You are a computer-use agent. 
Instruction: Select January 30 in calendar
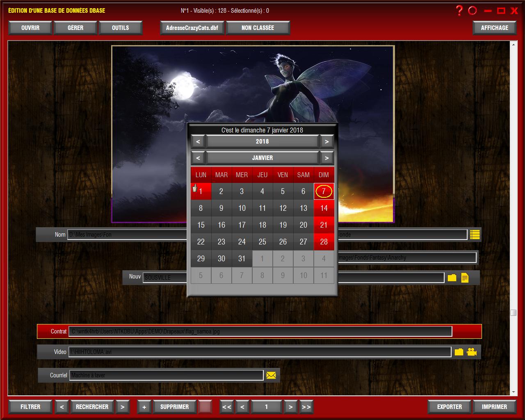pos(221,259)
